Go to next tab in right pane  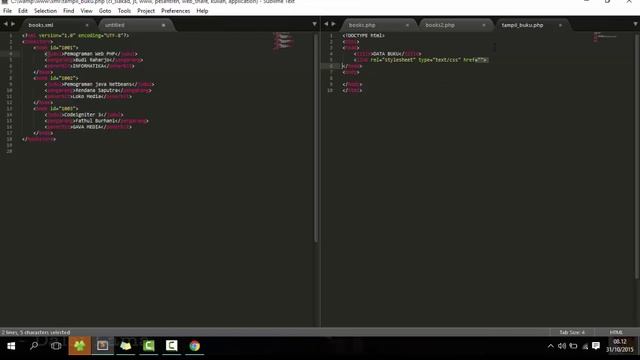333,24
